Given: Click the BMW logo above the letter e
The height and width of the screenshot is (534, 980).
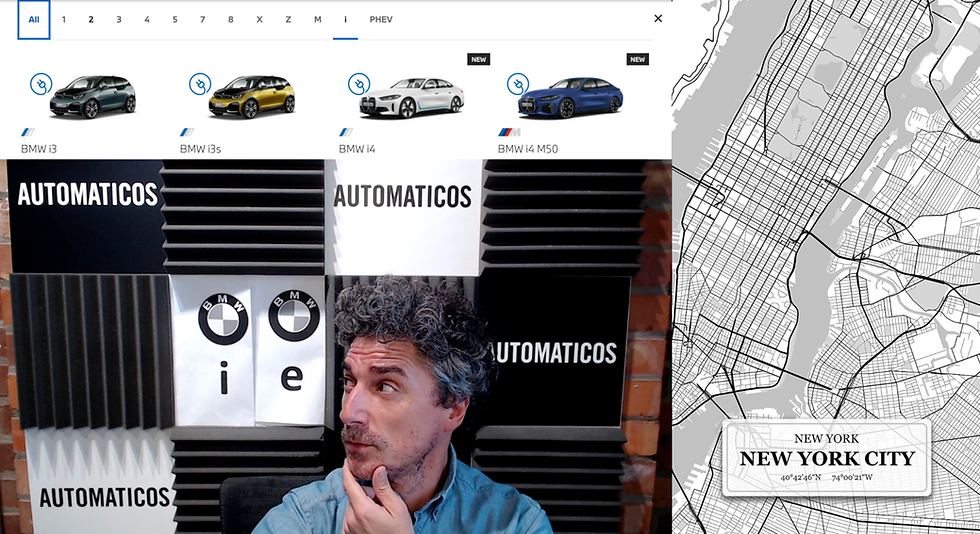Looking at the screenshot, I should tap(294, 316).
